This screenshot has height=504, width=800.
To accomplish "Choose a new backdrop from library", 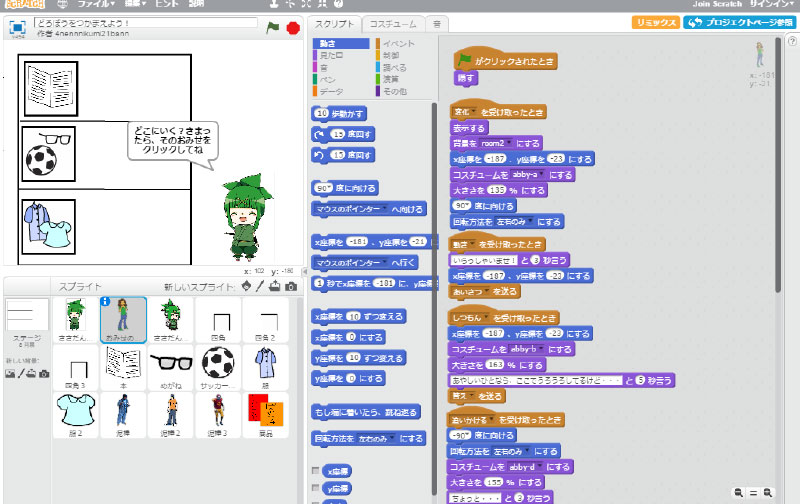I will pos(9,373).
